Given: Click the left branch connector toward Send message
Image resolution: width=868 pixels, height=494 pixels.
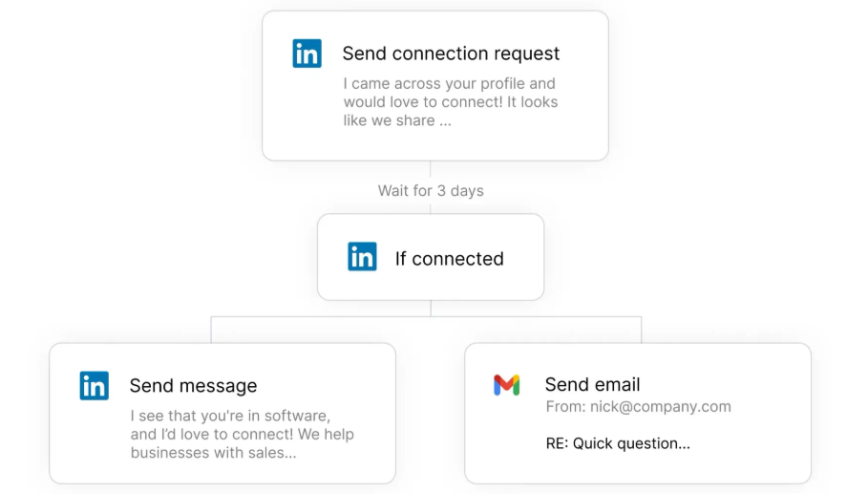Looking at the screenshot, I should pyautogui.click(x=211, y=329).
